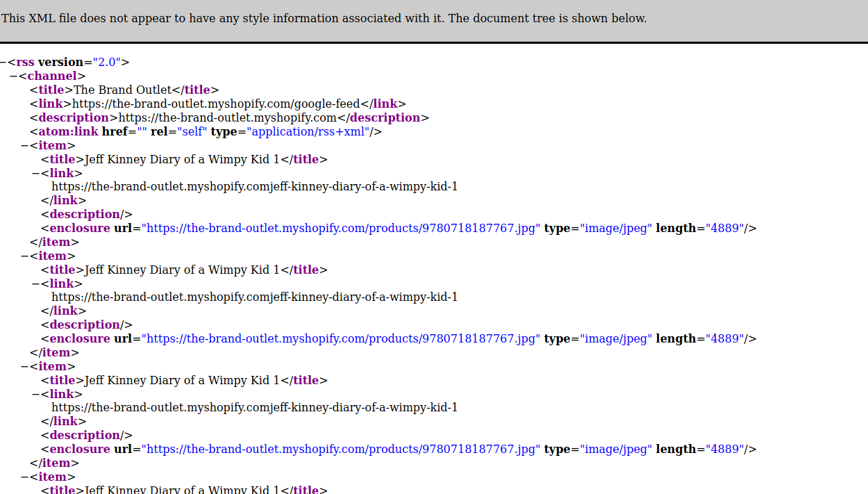Click the channel description URL text

coord(228,117)
